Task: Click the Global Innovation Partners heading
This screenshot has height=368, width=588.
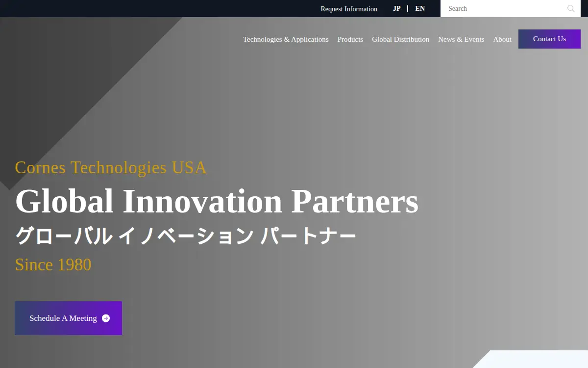Action: coord(217,201)
